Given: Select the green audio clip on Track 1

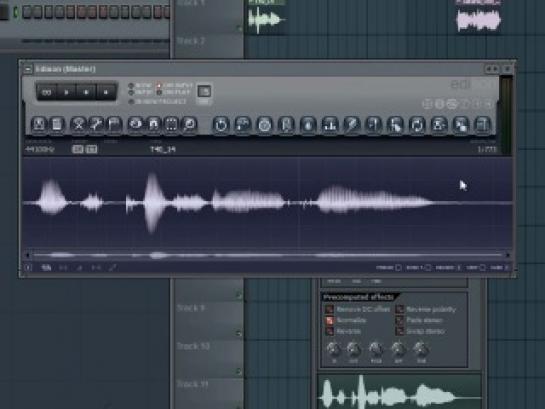Looking at the screenshot, I should click(x=267, y=17).
